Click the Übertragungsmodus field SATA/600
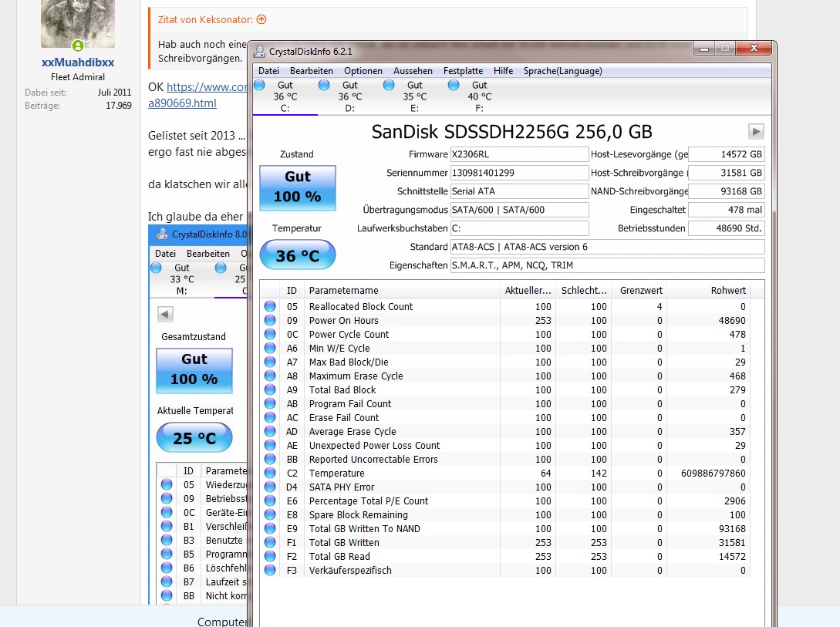Viewport: 840px width, 627px height. [519, 210]
